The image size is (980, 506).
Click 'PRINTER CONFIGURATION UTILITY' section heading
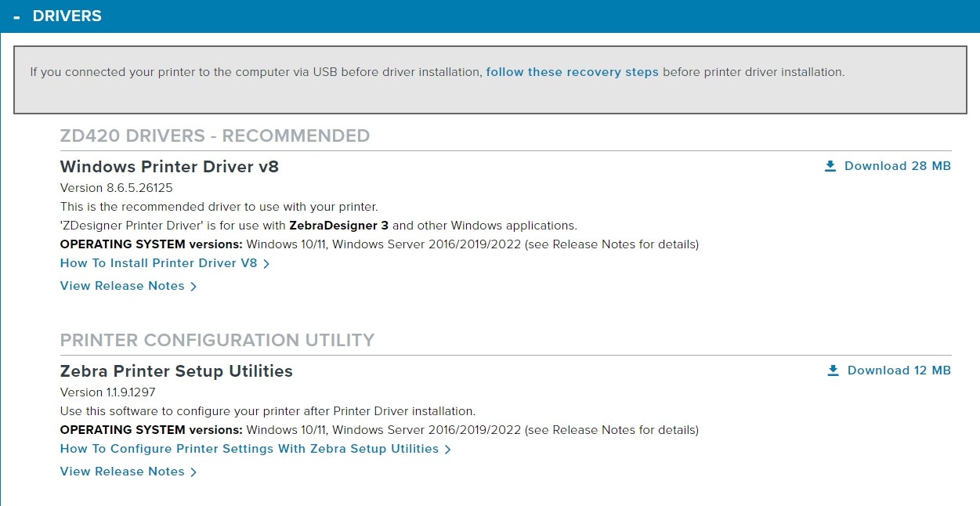217,340
